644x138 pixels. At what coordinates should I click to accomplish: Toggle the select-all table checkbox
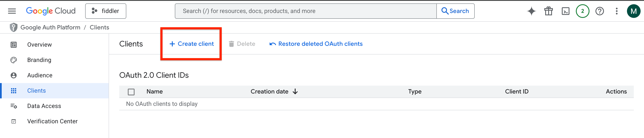(x=131, y=92)
